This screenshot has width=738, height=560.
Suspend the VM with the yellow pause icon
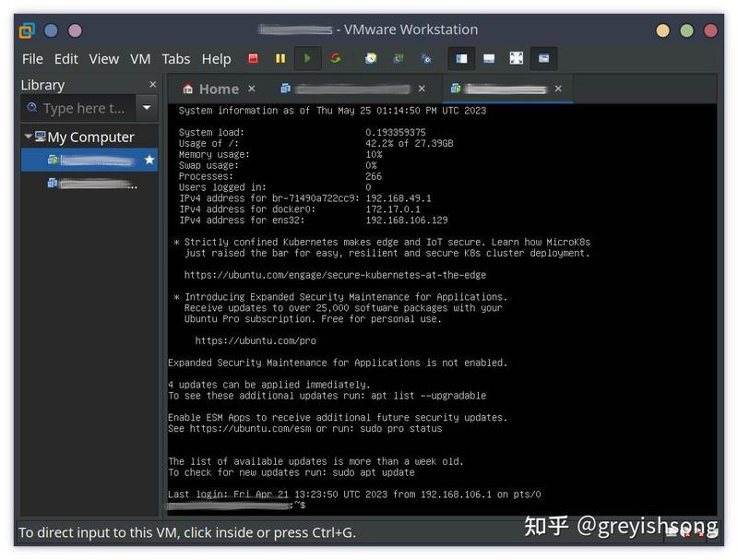280,58
